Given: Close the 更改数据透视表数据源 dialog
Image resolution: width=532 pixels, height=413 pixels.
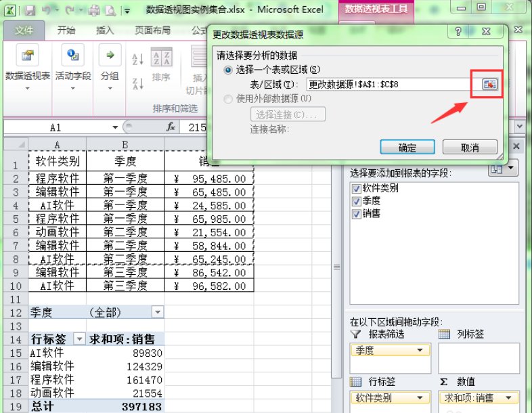Looking at the screenshot, I should [x=486, y=32].
